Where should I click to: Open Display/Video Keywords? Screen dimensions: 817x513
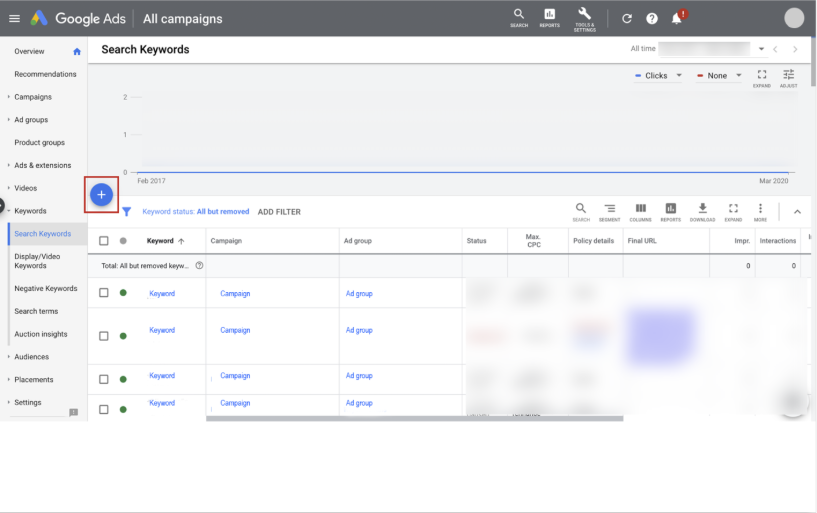tap(38, 261)
